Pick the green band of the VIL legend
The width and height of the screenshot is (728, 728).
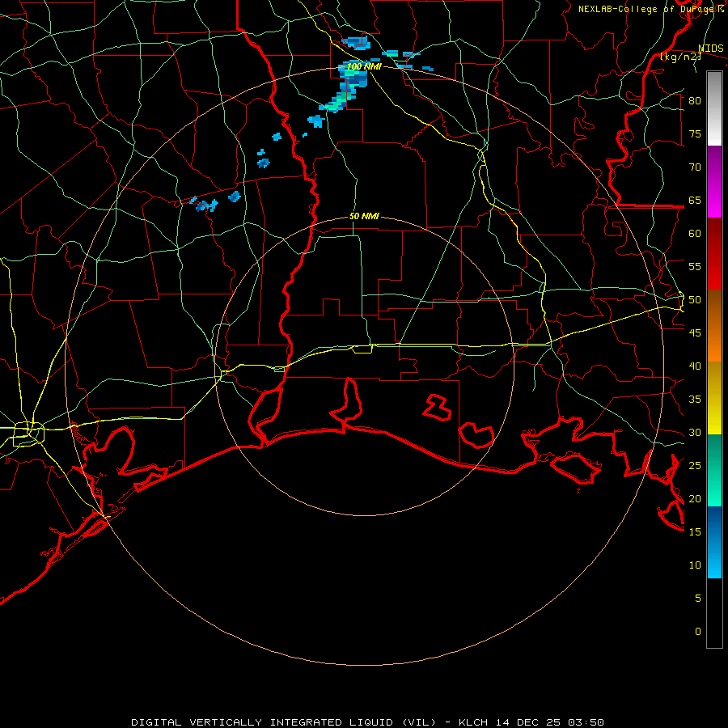(x=714, y=470)
